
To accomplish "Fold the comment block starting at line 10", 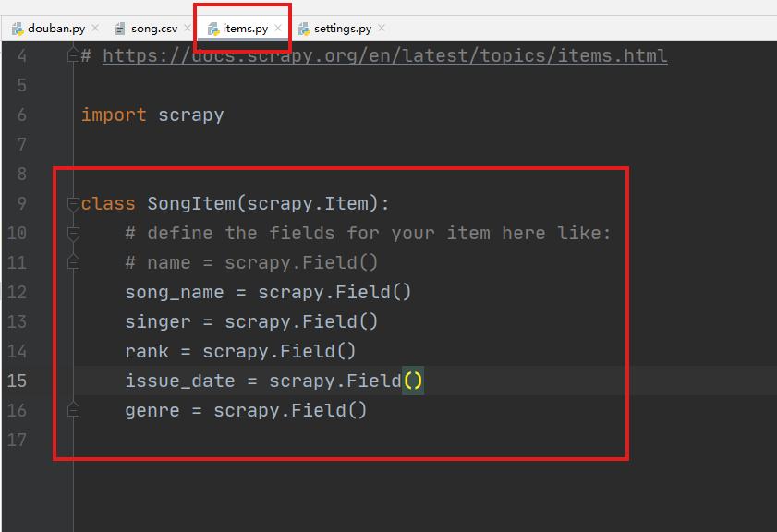I will (x=73, y=233).
